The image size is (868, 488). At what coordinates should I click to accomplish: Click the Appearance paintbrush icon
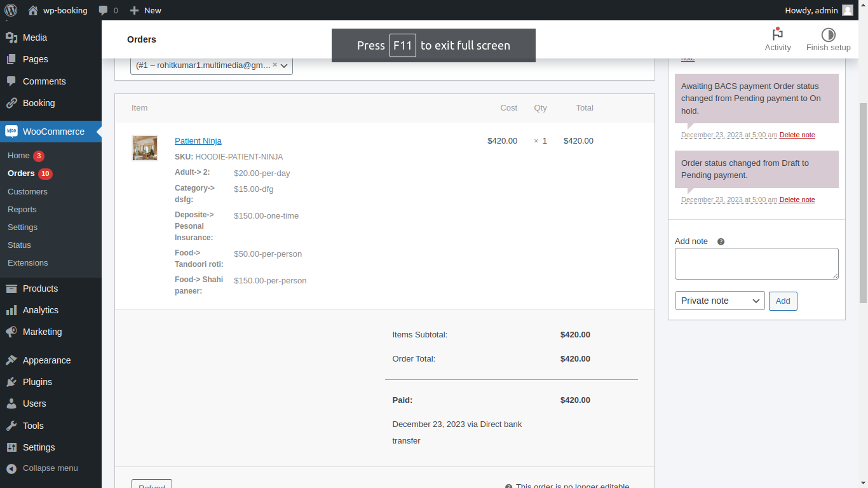[x=11, y=360]
